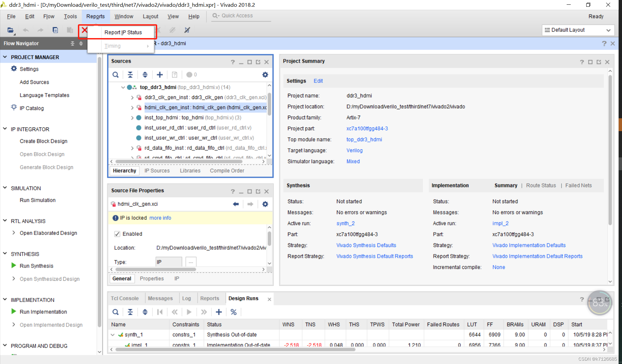Image resolution: width=622 pixels, height=364 pixels.
Task: Click the redo arrow in main toolbar
Action: [40, 30]
